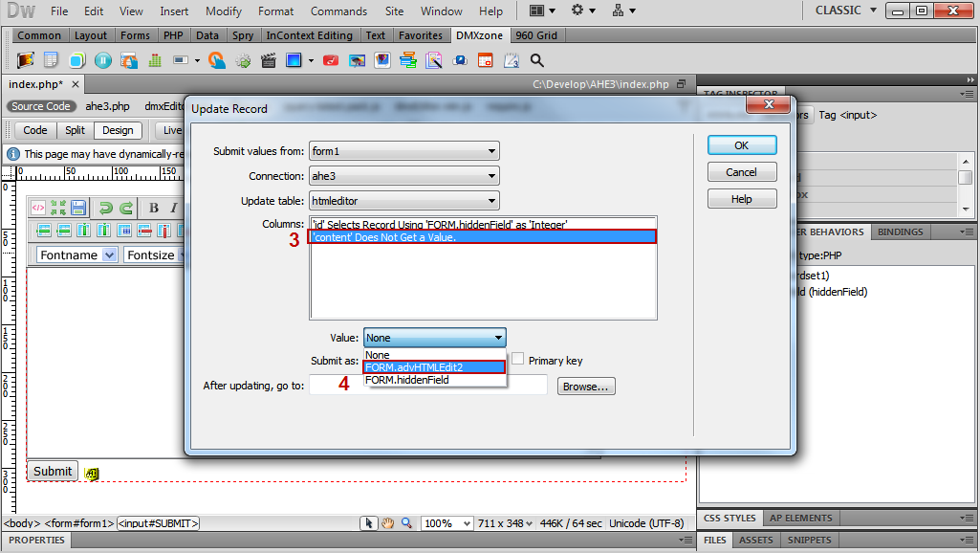Open the Modify menu
This screenshot has height=553, width=980.
(x=223, y=11)
